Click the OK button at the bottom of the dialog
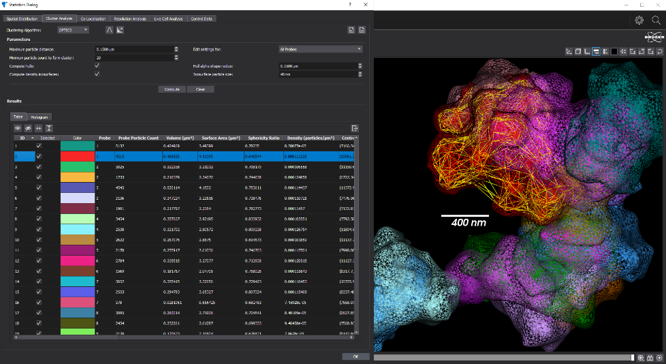666x364 pixels. coord(356,356)
